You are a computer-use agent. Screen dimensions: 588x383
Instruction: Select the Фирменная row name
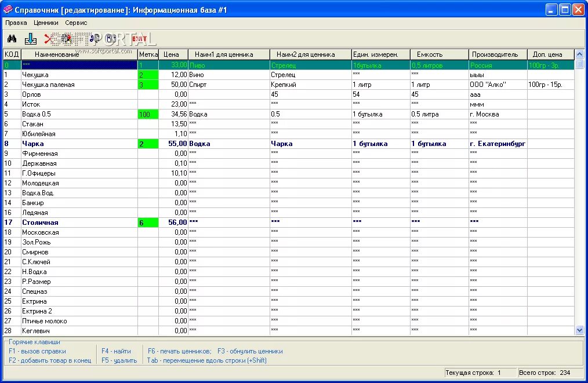79,154
